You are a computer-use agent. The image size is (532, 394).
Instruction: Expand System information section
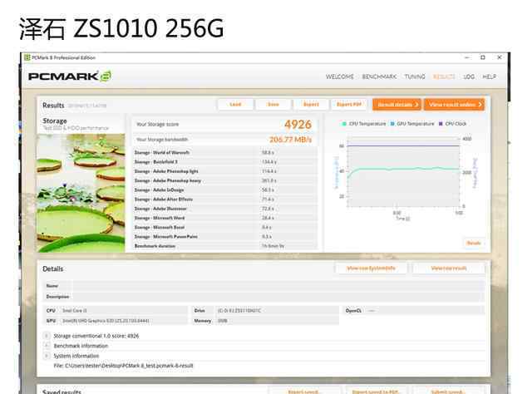(47, 356)
